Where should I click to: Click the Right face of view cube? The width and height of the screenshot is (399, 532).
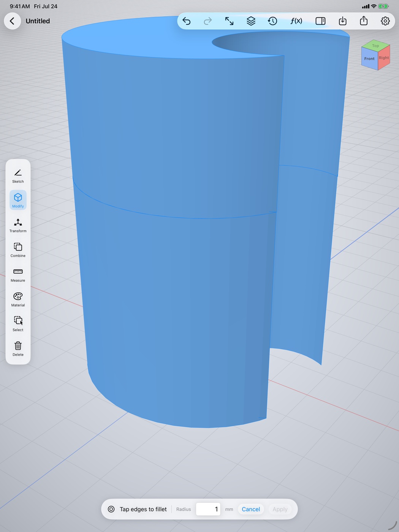pos(384,57)
